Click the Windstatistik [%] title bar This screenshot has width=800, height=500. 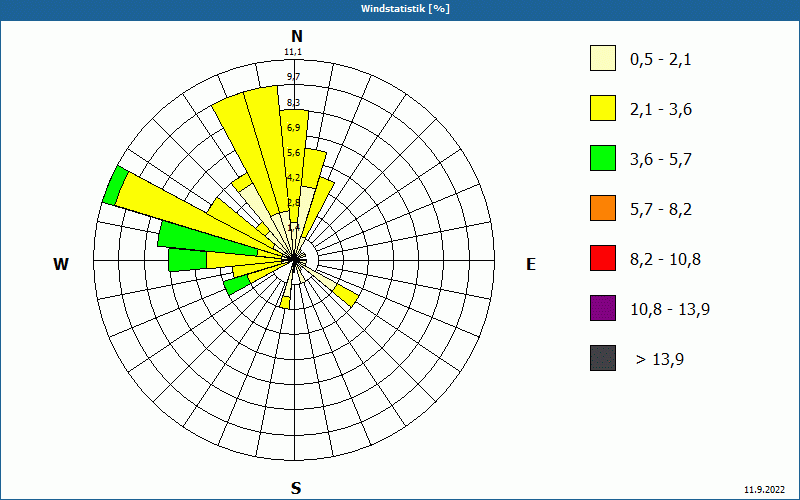[400, 9]
